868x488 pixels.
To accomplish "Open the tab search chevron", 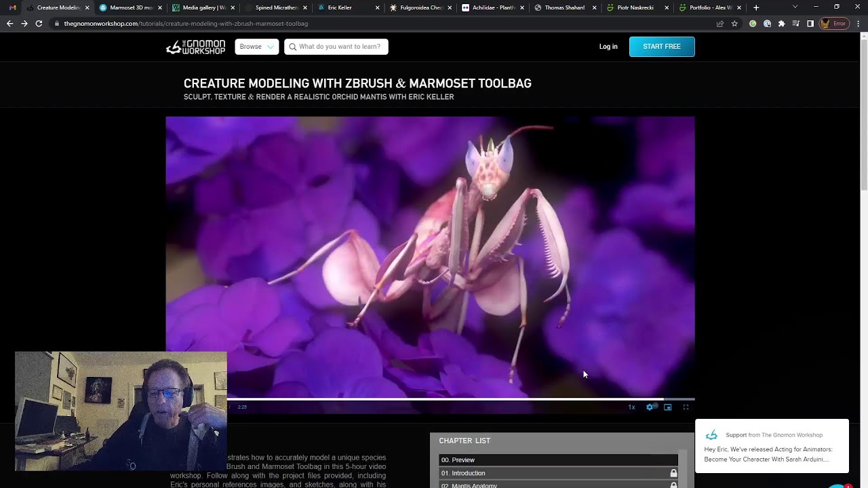I will pos(795,7).
